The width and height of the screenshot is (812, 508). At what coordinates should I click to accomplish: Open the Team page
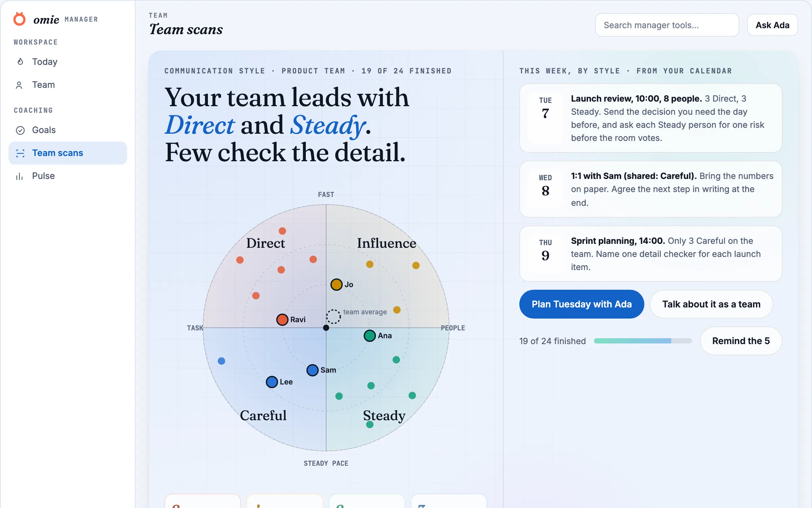(x=68, y=85)
